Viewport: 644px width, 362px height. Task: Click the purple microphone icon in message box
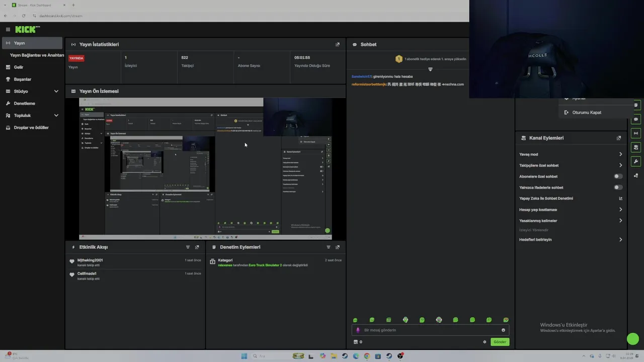point(358,330)
